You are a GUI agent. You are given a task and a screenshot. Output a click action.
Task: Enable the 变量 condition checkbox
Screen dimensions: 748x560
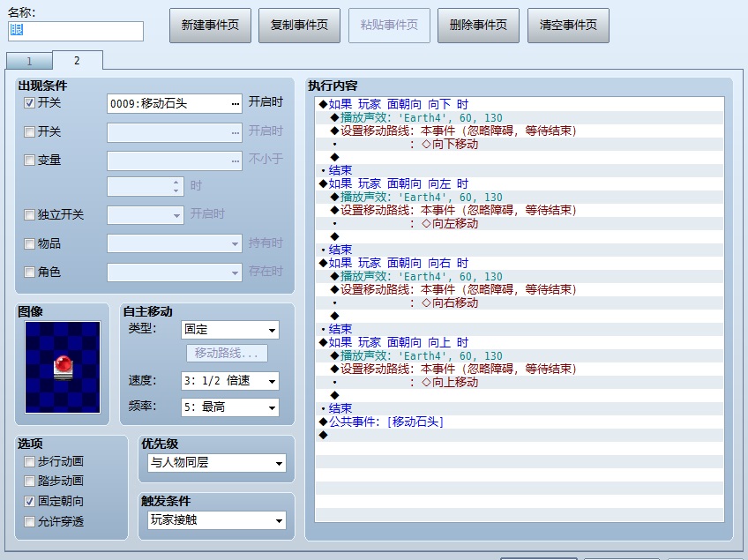[30, 160]
